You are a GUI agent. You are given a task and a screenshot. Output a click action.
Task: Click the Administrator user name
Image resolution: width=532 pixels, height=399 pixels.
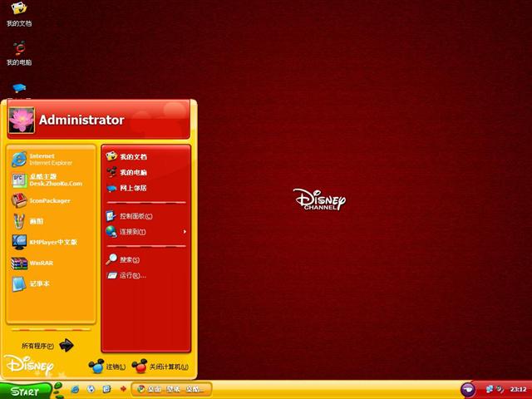pos(81,120)
